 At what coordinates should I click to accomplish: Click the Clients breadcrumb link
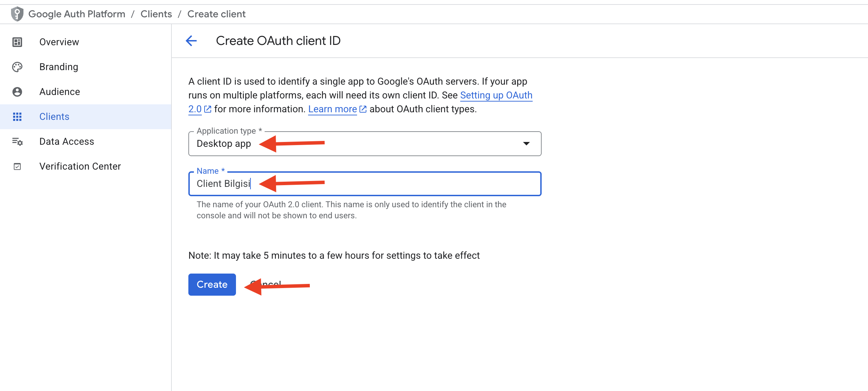pos(156,14)
